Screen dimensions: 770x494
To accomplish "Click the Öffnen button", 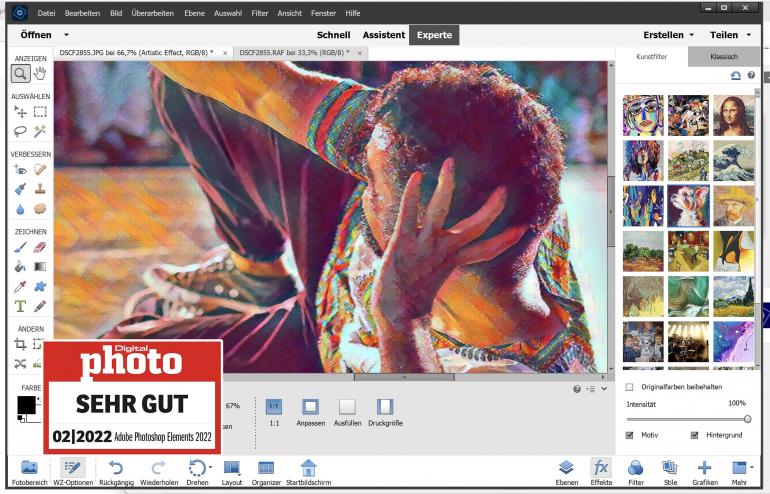I will [36, 35].
